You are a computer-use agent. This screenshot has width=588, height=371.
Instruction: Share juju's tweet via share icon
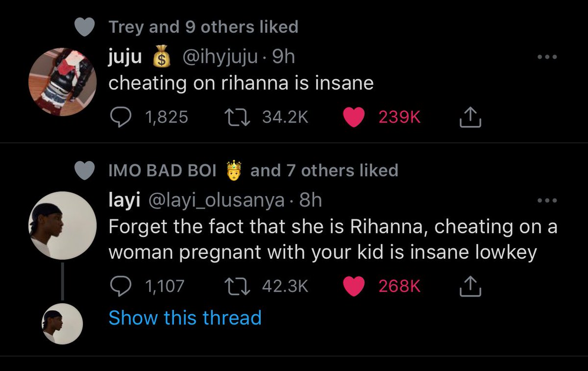coord(470,117)
